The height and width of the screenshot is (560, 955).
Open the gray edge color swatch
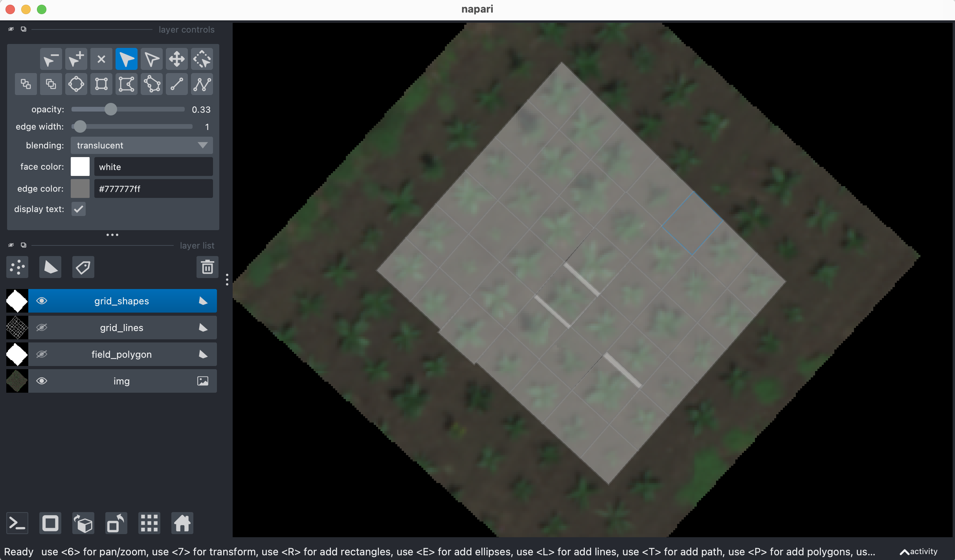coord(80,188)
